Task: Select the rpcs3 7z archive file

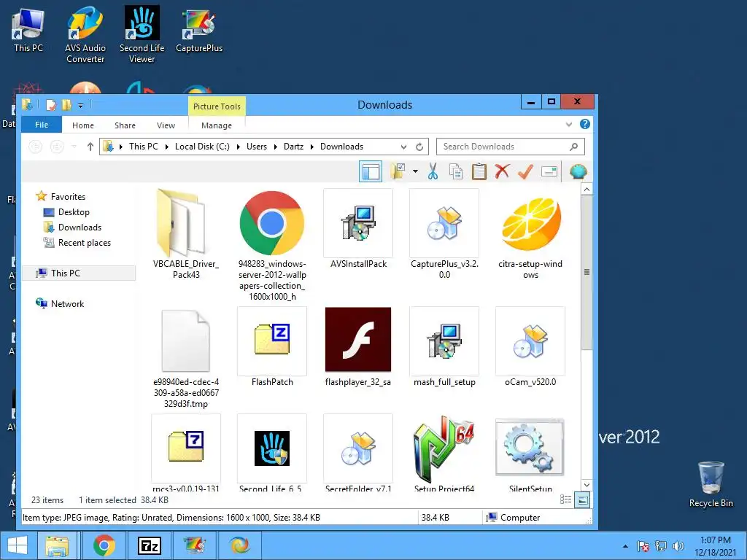Action: coord(186,453)
